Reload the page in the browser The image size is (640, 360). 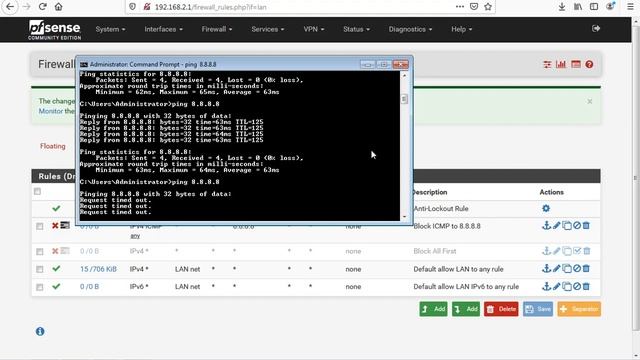point(42,7)
